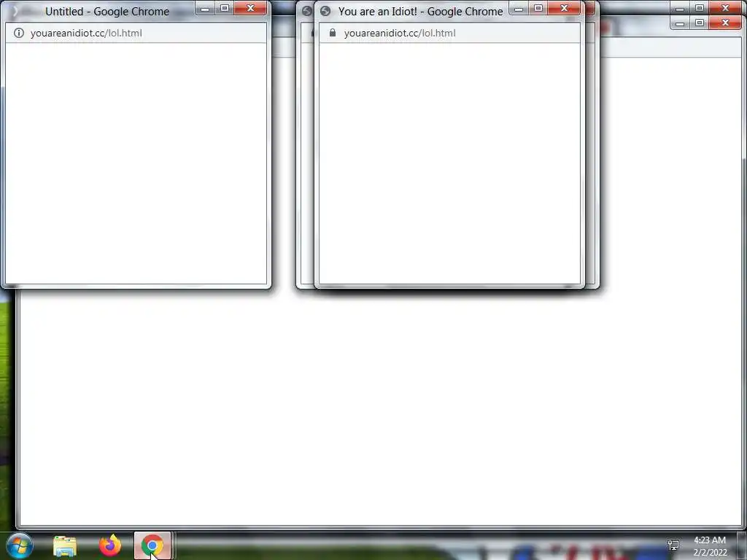Click the network icon in system tray

pos(673,545)
